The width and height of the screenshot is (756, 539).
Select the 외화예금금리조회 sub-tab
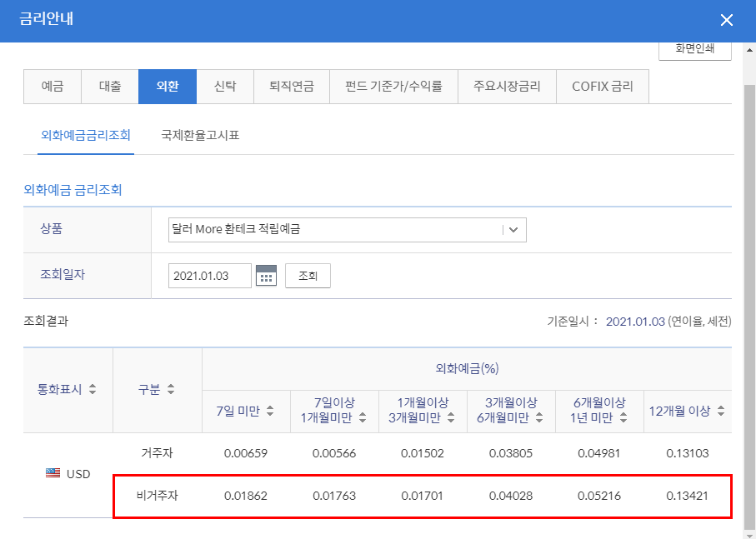point(86,135)
